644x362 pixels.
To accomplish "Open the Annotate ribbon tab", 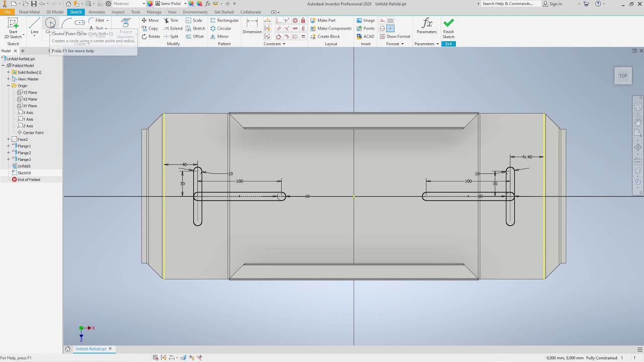I will coord(97,12).
